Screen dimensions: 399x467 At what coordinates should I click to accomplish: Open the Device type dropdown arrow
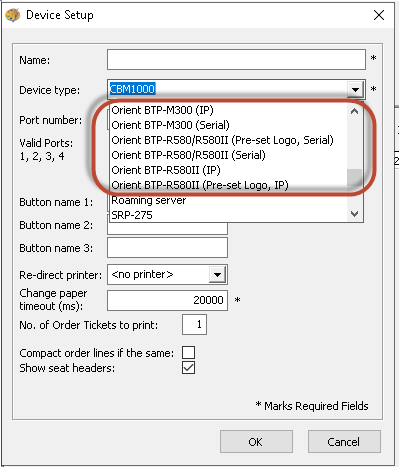pyautogui.click(x=355, y=89)
